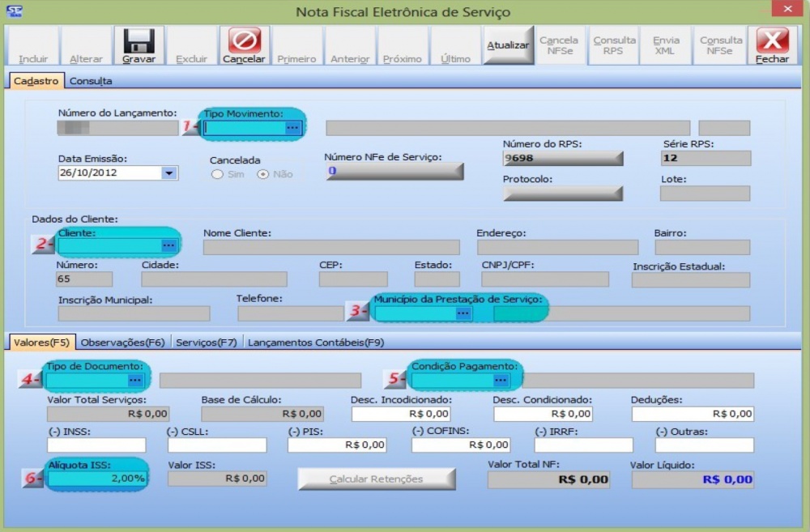The image size is (810, 532).
Task: Click the Envia XML toolbar icon
Action: [x=665, y=45]
